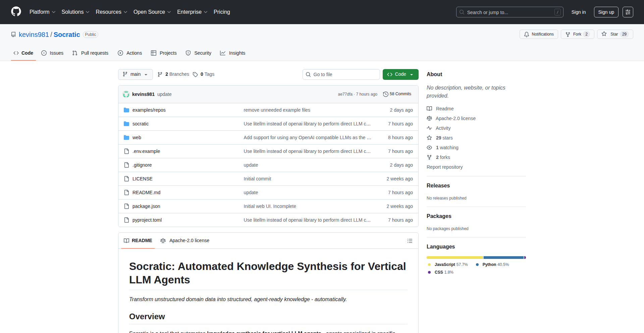The image size is (644, 333).
Task: Open the README list outline icon
Action: click(410, 240)
